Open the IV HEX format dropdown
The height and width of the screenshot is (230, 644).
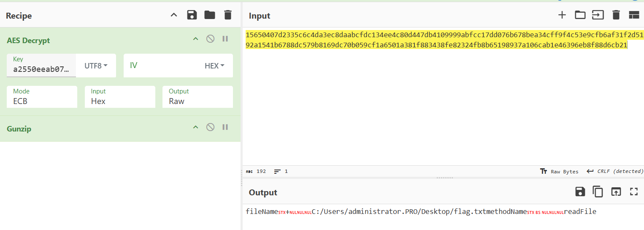click(214, 66)
